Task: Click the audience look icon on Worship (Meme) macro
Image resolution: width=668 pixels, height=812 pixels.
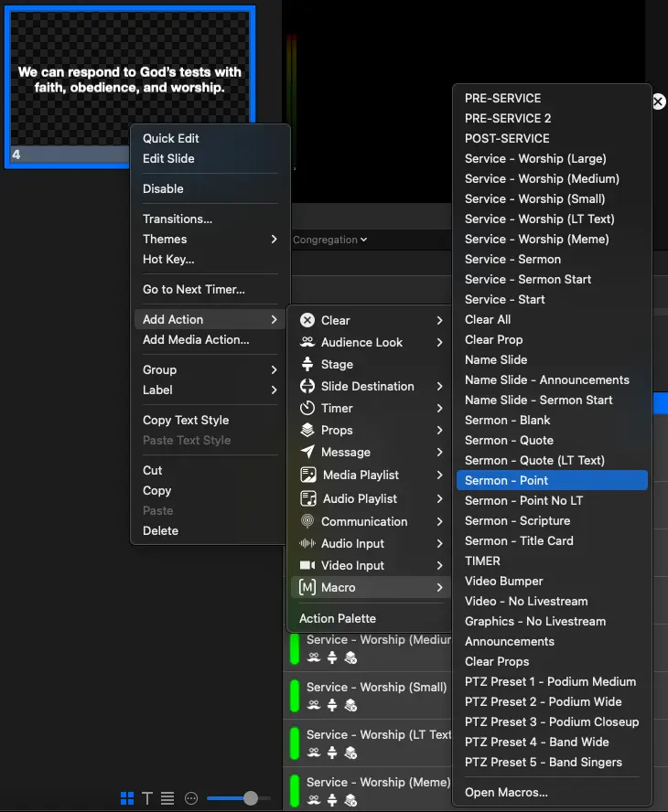Action: [x=314, y=798]
